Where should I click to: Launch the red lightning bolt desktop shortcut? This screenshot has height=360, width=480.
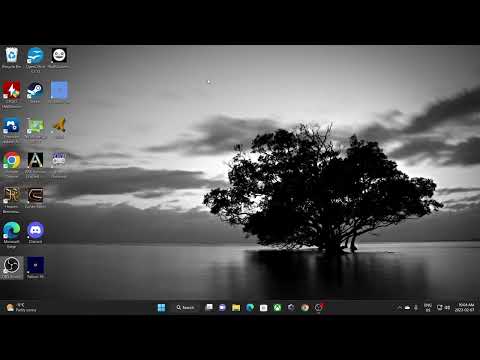coord(12,95)
